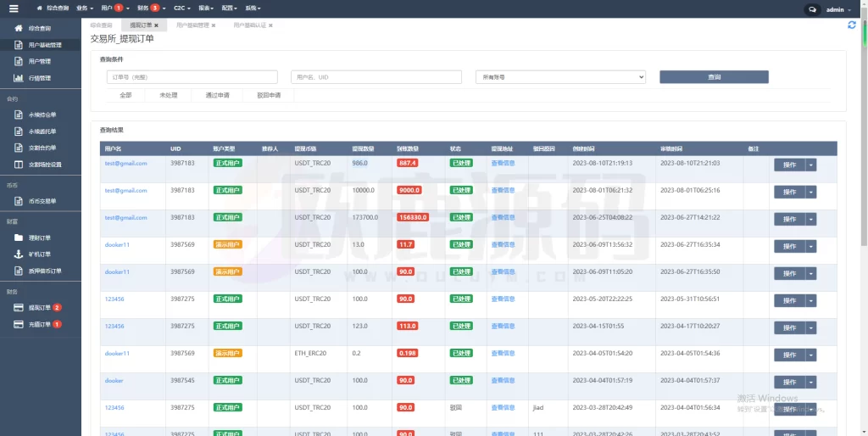The image size is (868, 436).
Task: Filter results by 未处理 tab
Action: tap(168, 95)
